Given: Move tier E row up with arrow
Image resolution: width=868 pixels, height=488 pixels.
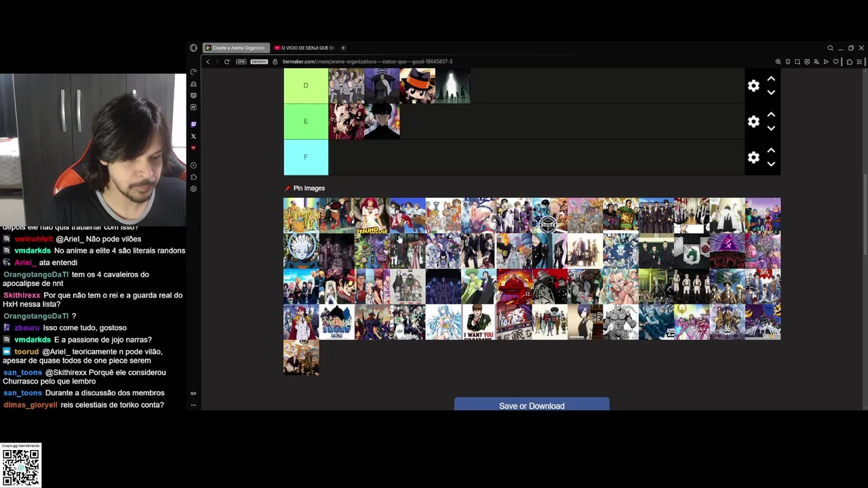Looking at the screenshot, I should (x=771, y=115).
